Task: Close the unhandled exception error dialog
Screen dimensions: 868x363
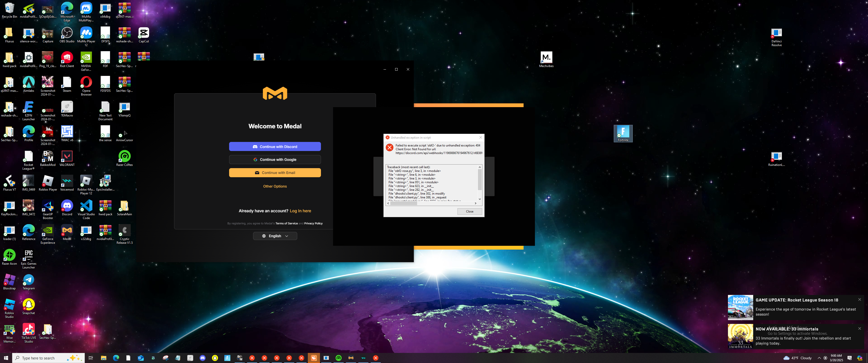Action: [x=469, y=211]
